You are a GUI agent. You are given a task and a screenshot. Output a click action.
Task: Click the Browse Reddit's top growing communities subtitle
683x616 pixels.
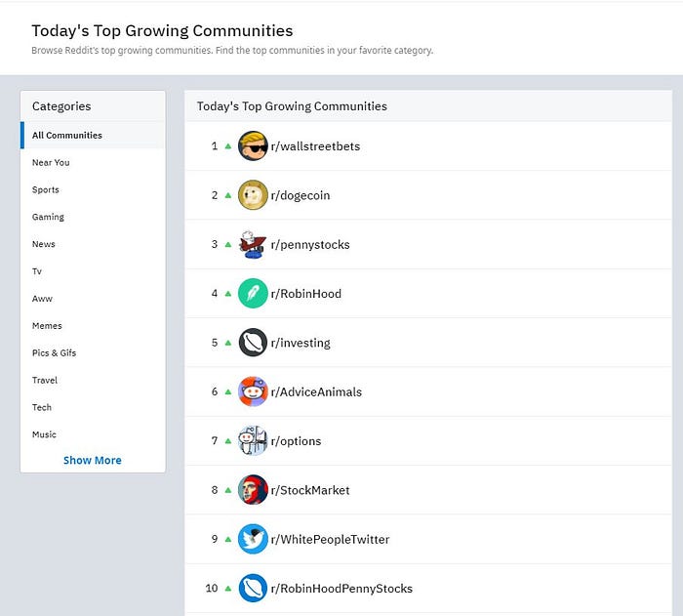point(232,51)
